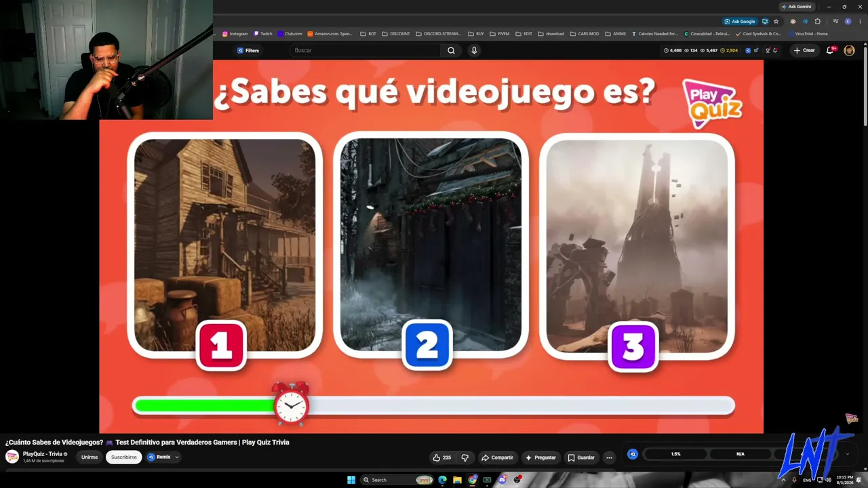Open the Chrome profile icon
The height and width of the screenshot is (488, 868).
click(848, 21)
